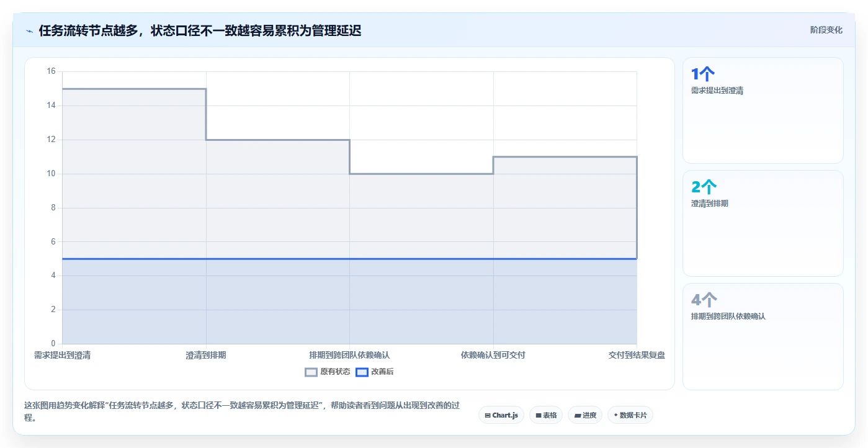The height and width of the screenshot is (448, 868).
Task: Click the x-axis label 依赖确认到可交付
Action: click(493, 356)
